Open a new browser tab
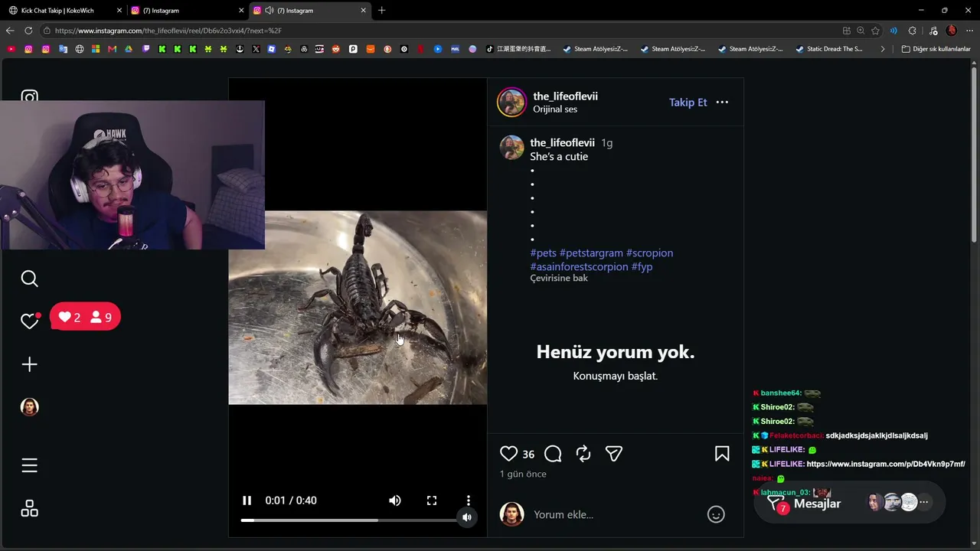 click(381, 11)
